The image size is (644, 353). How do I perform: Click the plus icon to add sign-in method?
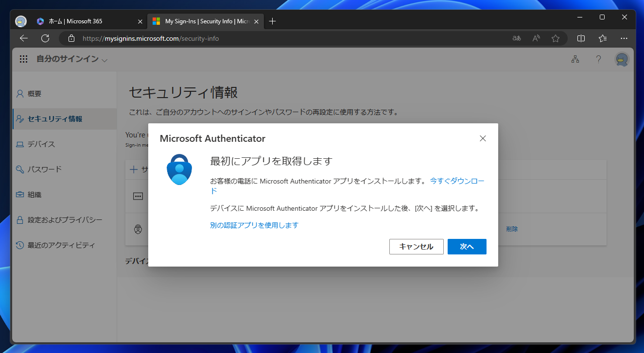coord(134,169)
